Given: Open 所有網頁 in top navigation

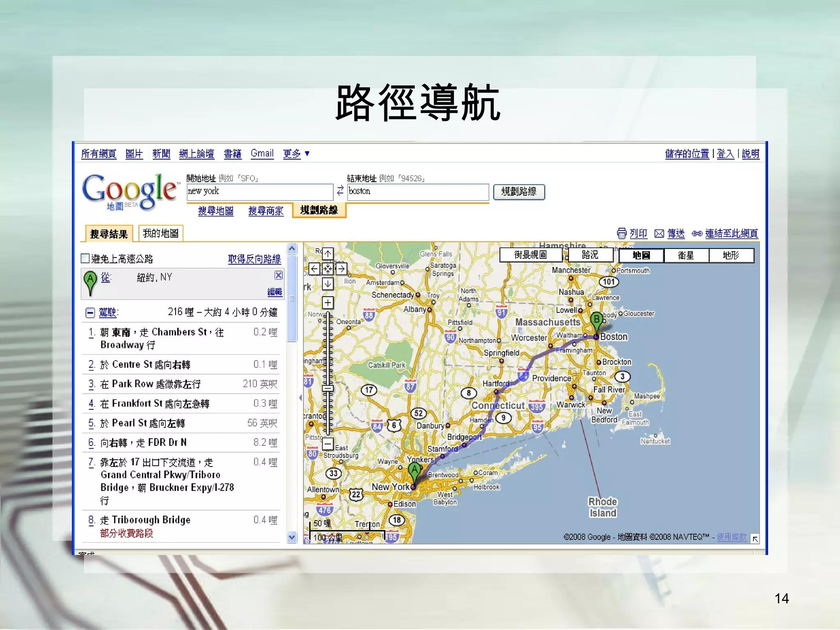Looking at the screenshot, I should pos(98,154).
